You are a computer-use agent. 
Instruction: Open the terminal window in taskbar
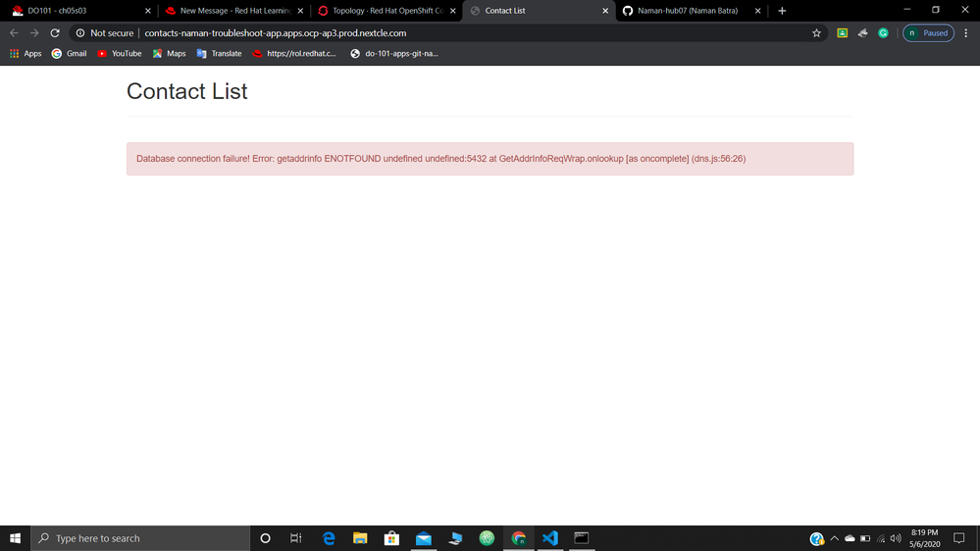coord(582,538)
